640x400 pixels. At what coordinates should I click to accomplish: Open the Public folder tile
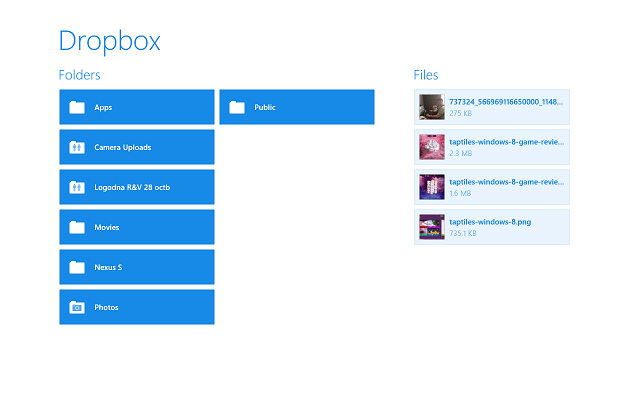(297, 107)
